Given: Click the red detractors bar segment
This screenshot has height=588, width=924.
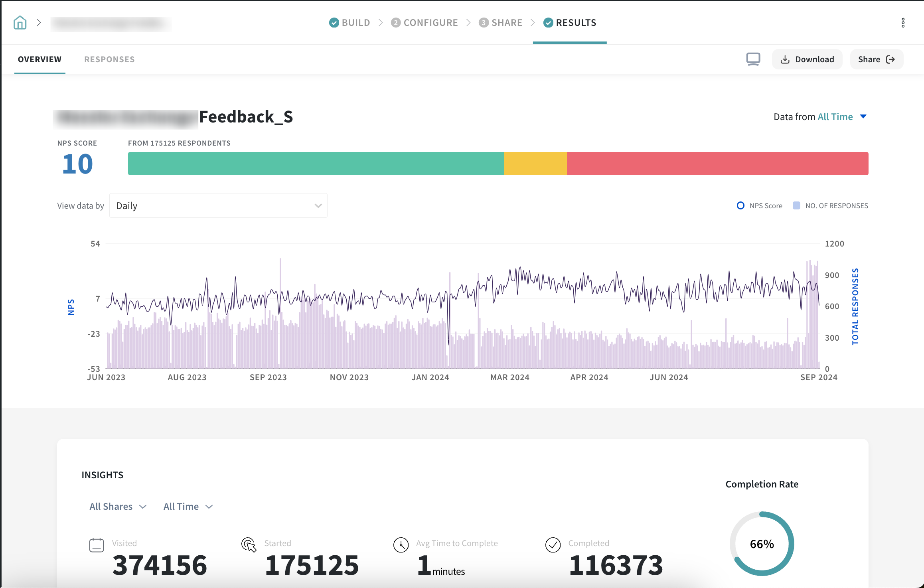Looking at the screenshot, I should point(717,164).
